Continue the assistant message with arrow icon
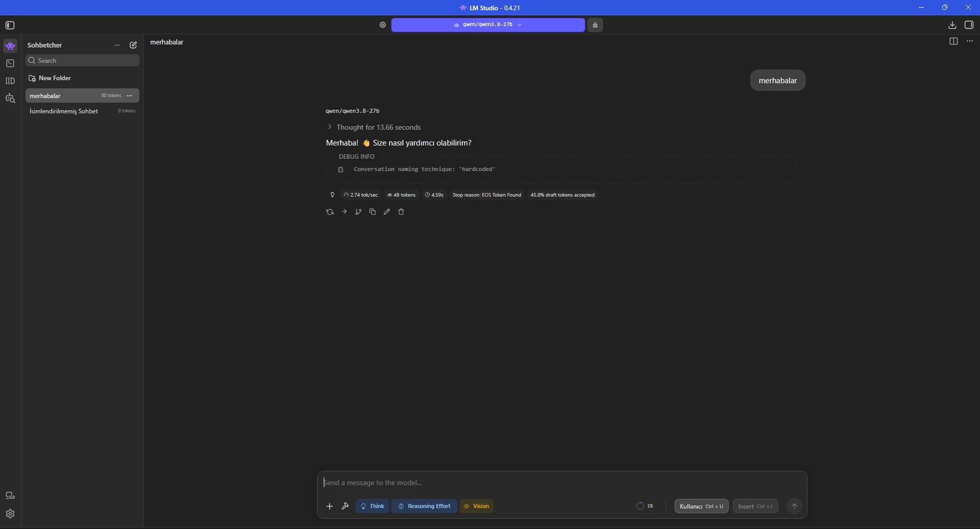This screenshot has width=980, height=529. [x=344, y=212]
